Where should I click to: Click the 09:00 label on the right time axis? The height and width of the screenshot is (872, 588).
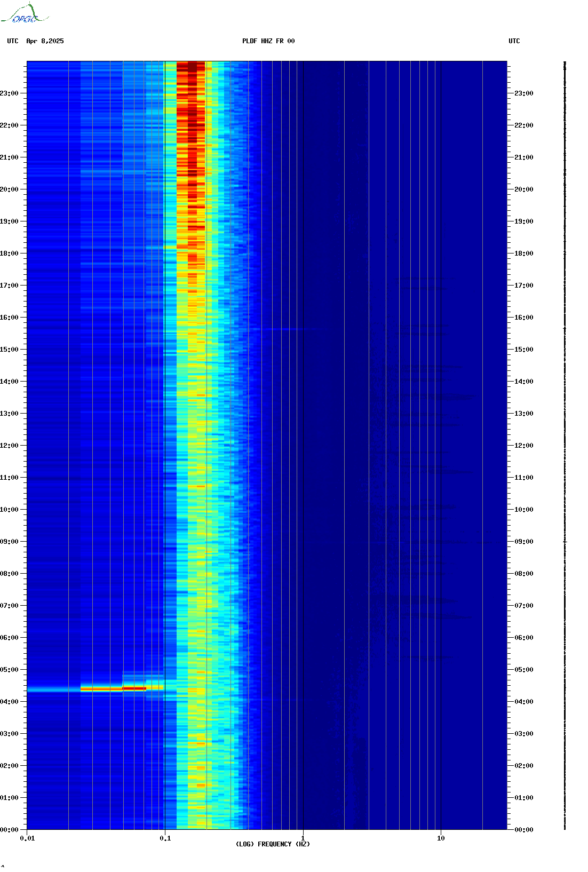pos(524,542)
